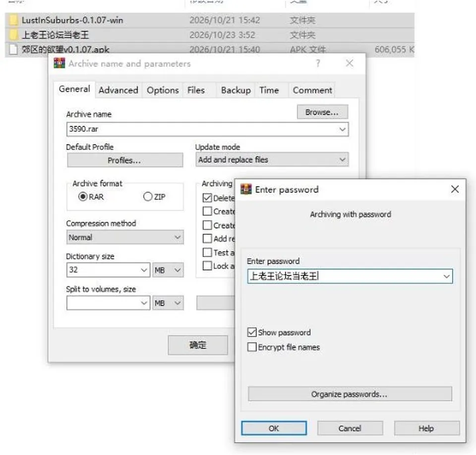This screenshot has height=455, width=476.
Task: Expand the password history dropdown arrow
Action: [446, 276]
